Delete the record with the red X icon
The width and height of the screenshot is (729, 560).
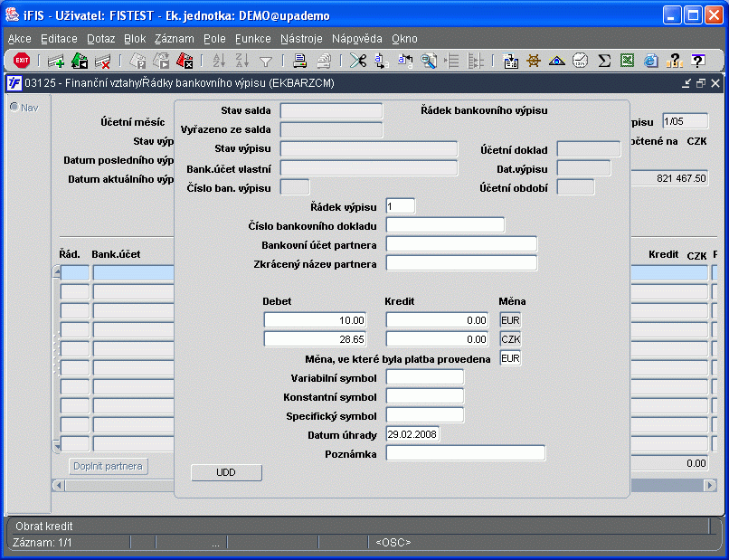[102, 61]
